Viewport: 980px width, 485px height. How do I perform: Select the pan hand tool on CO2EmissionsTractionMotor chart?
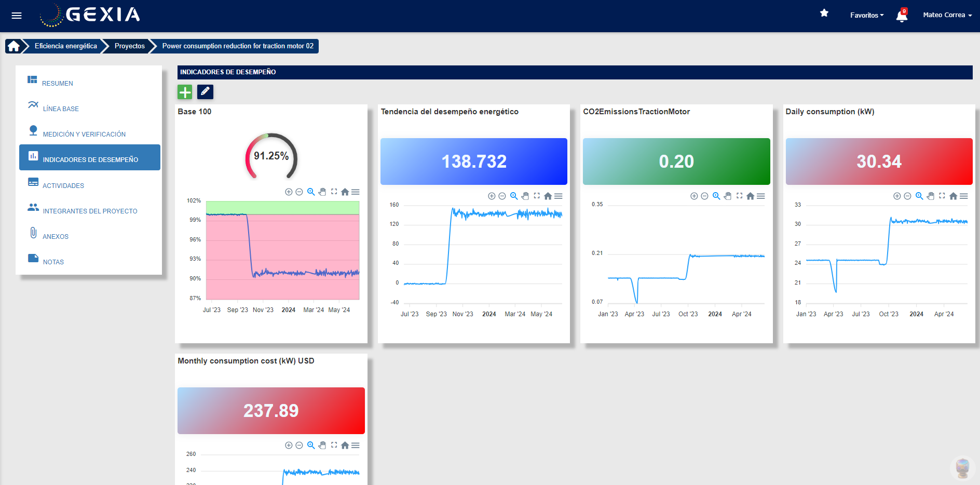(x=727, y=196)
